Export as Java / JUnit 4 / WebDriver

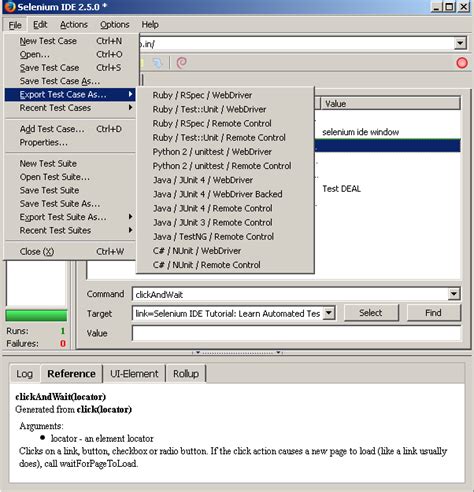tap(225, 180)
